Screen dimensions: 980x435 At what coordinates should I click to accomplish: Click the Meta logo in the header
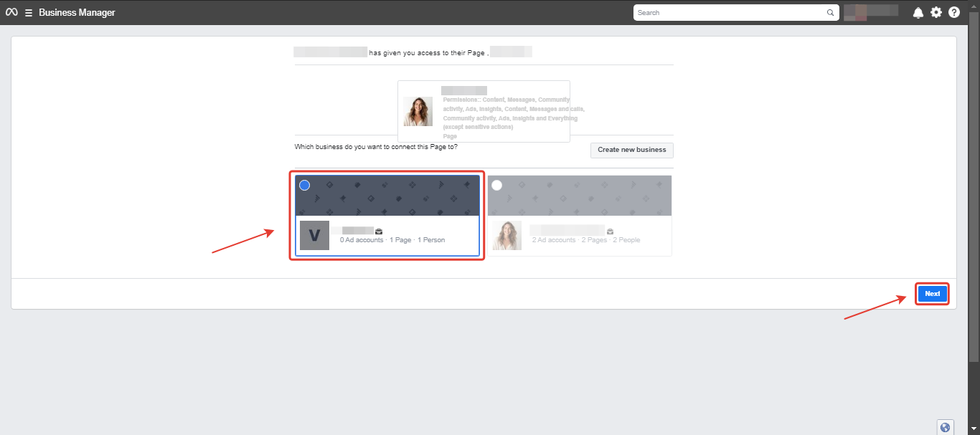click(11, 12)
